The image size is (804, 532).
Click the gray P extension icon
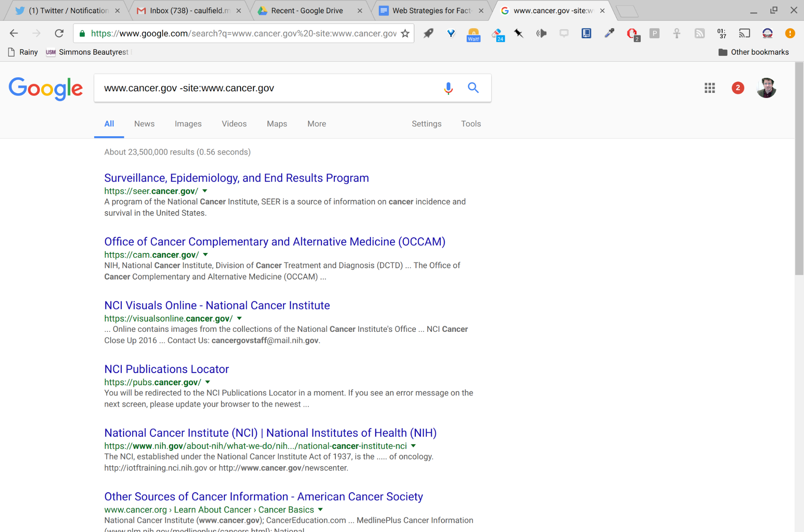click(x=654, y=33)
